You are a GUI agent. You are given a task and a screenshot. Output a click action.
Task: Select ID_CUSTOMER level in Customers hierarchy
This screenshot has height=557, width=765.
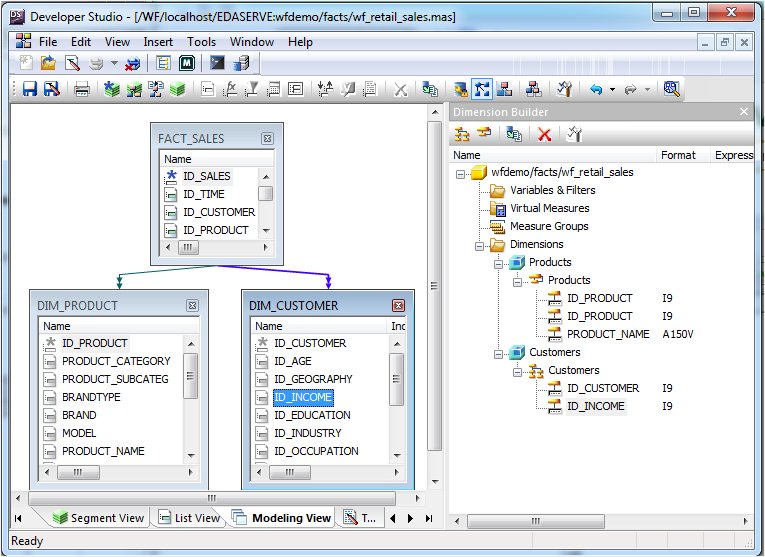pos(603,388)
